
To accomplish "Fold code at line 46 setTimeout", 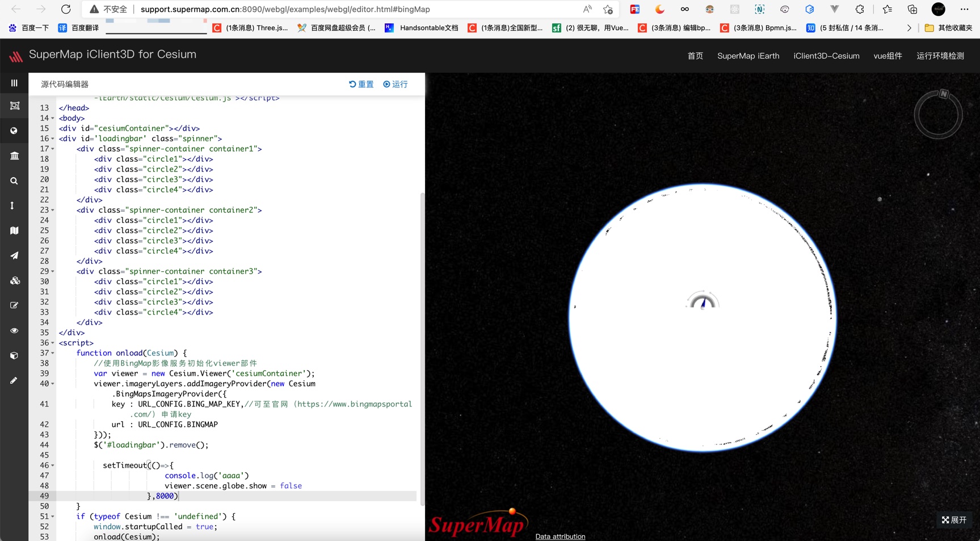I will coord(53,465).
